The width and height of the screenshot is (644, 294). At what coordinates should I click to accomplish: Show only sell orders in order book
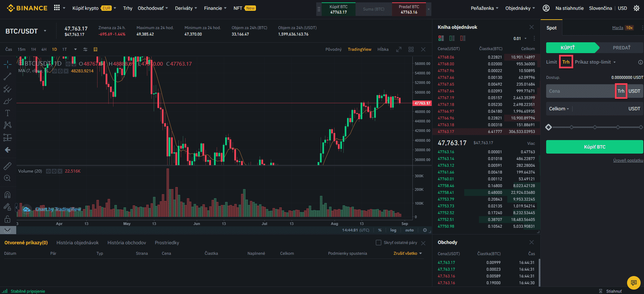(463, 38)
